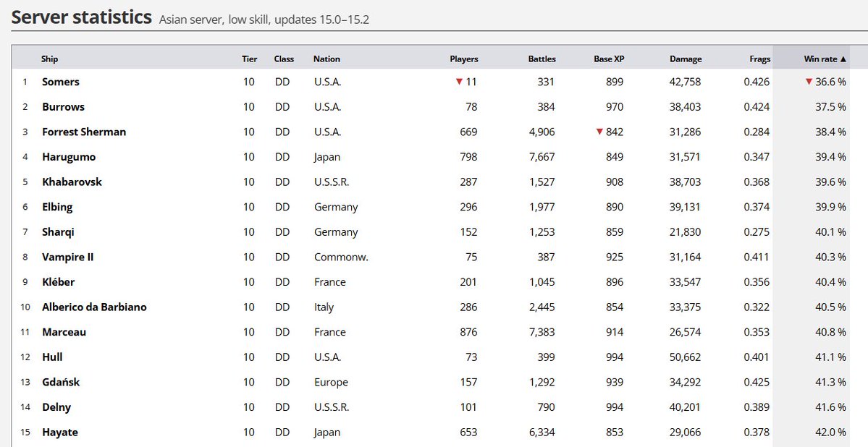
Task: Open the Alberico da Barbiano ship entry
Action: 94,307
